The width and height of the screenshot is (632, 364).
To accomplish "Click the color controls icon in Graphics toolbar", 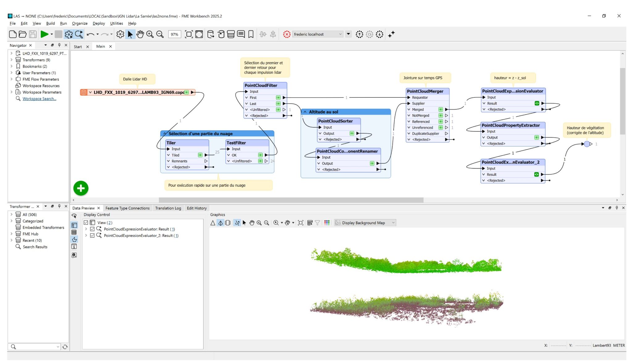I will 327,223.
